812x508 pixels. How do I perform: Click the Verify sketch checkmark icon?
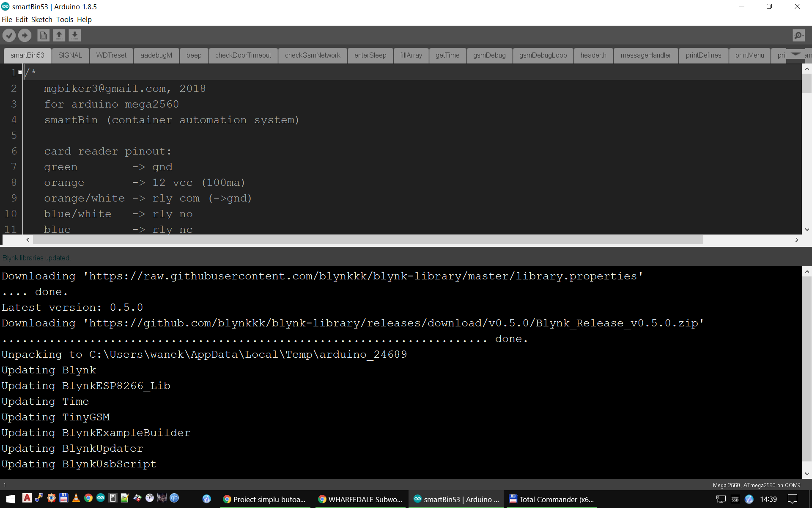(9, 35)
